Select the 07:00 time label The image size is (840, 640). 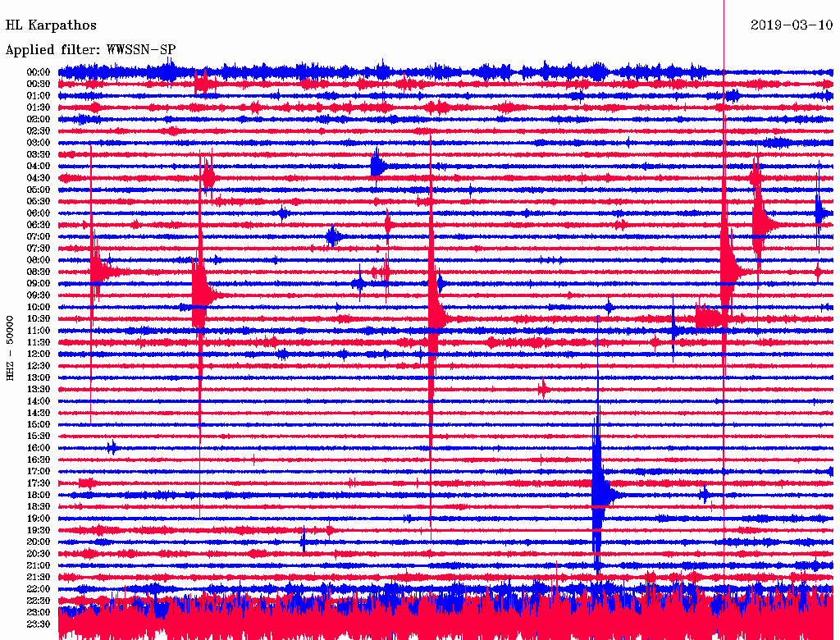pos(39,236)
